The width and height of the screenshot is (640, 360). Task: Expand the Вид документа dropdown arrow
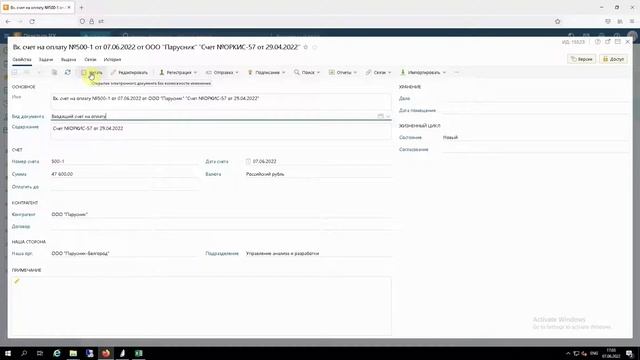(x=388, y=116)
